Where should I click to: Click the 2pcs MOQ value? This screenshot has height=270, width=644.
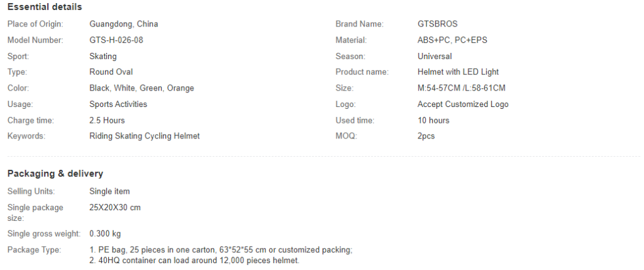coord(426,137)
